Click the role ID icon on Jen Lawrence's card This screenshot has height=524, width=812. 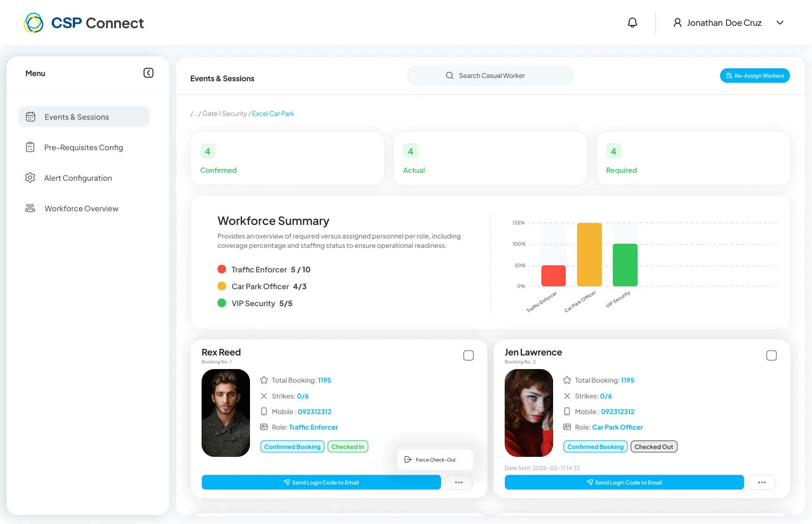567,427
